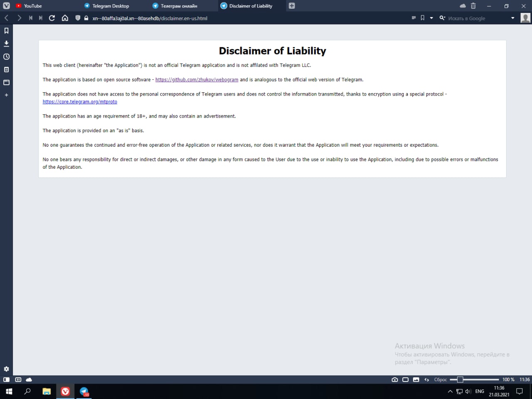Click the 100 % zoom value
The width and height of the screenshot is (532, 399).
point(508,379)
